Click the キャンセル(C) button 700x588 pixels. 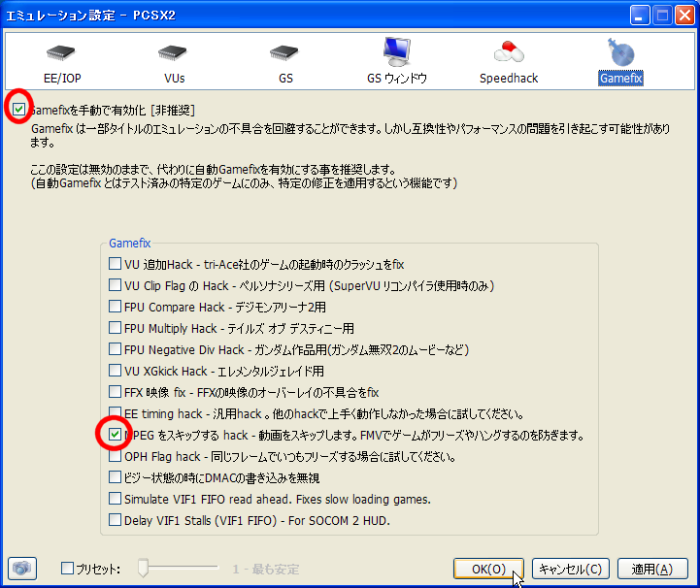tap(571, 569)
